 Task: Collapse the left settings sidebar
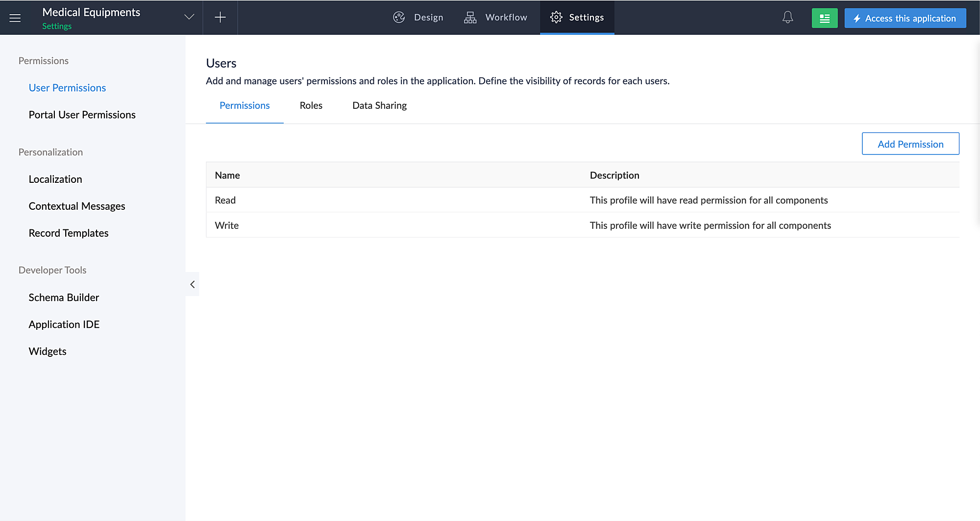click(x=193, y=284)
